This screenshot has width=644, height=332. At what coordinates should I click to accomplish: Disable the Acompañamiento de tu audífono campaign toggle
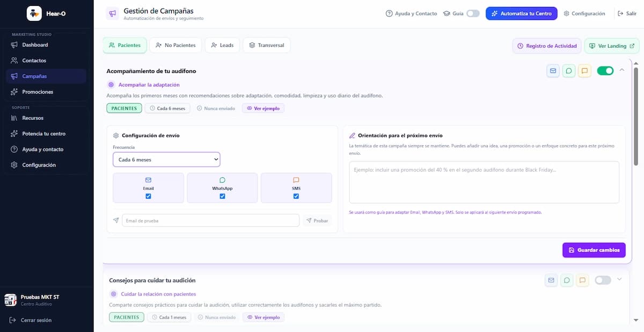click(x=605, y=70)
